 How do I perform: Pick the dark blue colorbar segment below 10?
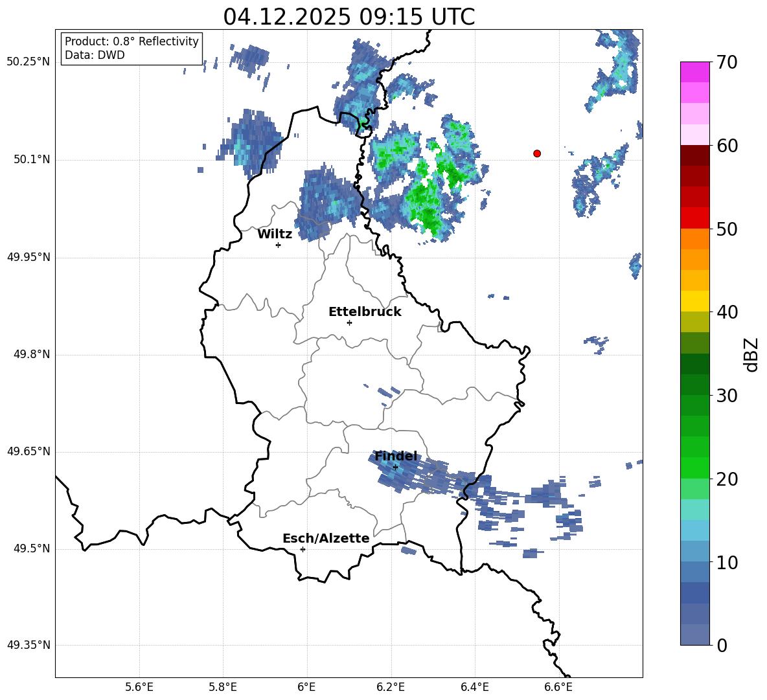coord(695,593)
